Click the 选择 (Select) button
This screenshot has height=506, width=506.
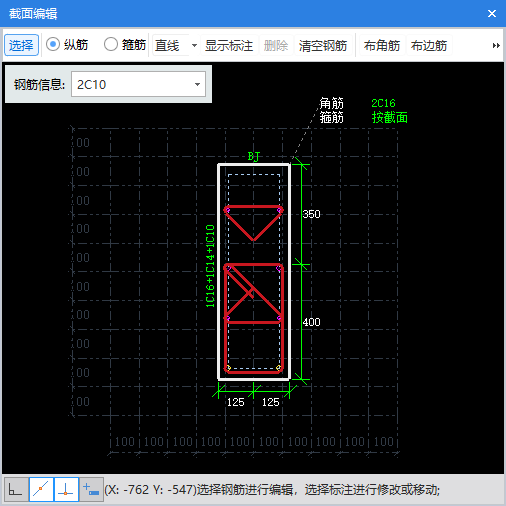(21, 45)
